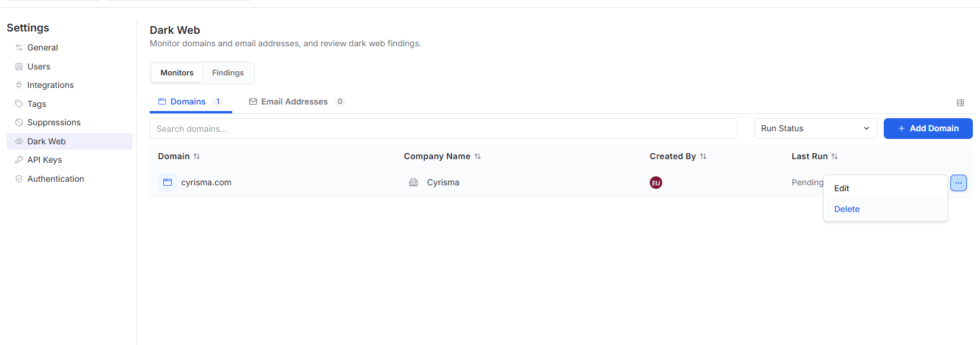Click the EU user avatar
This screenshot has width=980, height=345.
tap(656, 183)
